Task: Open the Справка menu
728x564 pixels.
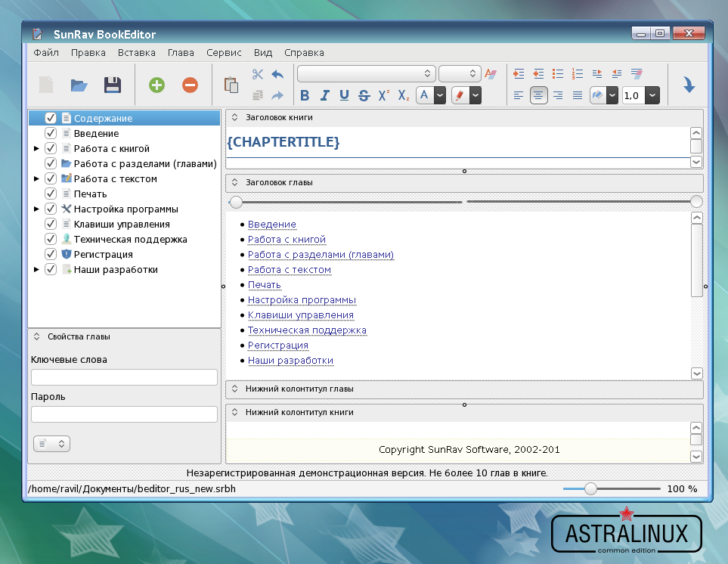Action: 304,53
